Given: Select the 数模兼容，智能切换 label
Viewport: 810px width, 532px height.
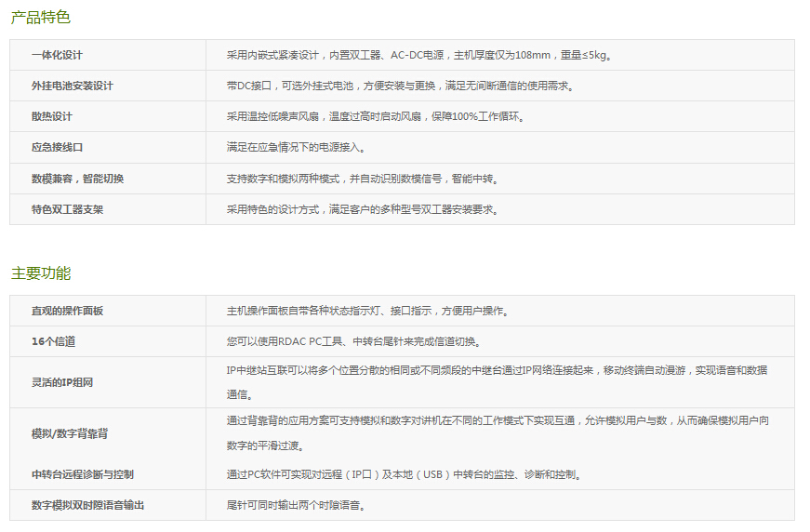Looking at the screenshot, I should pyautogui.click(x=77, y=179).
